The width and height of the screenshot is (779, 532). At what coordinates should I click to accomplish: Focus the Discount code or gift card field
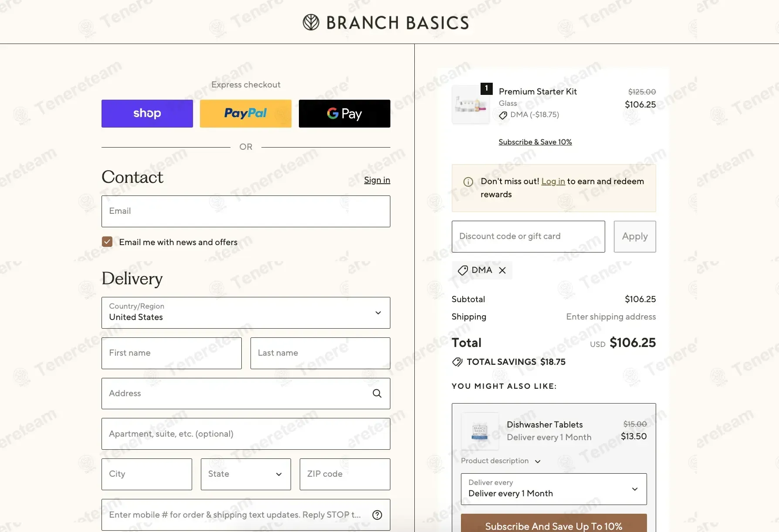528,236
